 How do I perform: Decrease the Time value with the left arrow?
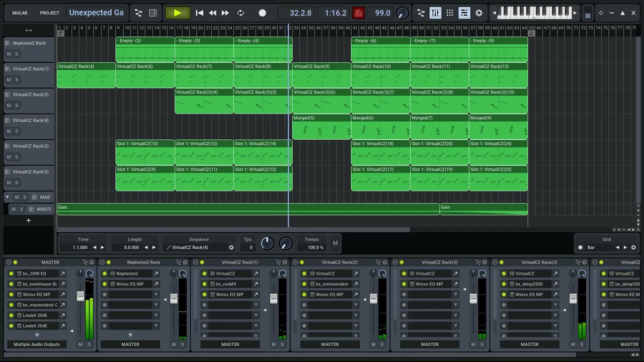(94, 247)
